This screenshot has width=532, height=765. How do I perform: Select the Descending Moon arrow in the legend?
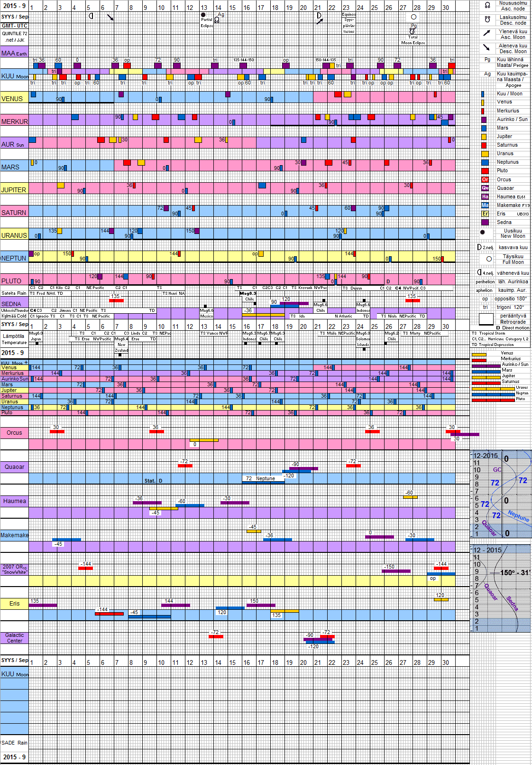[x=487, y=47]
